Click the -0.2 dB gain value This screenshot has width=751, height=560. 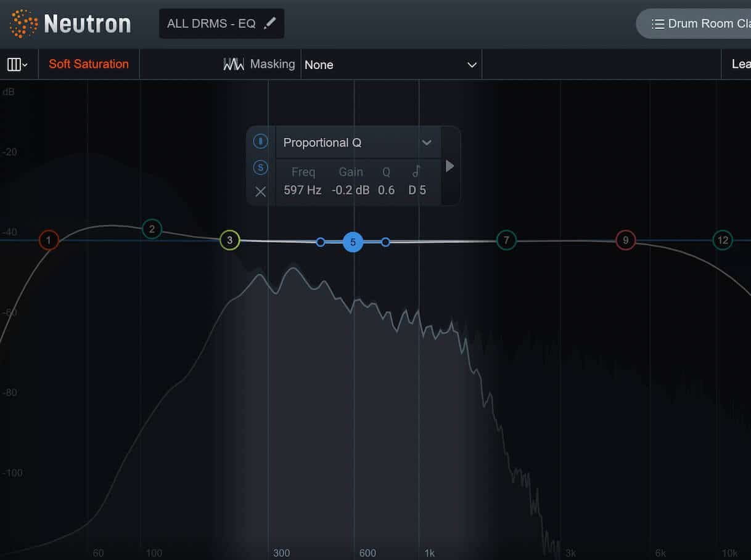point(351,190)
